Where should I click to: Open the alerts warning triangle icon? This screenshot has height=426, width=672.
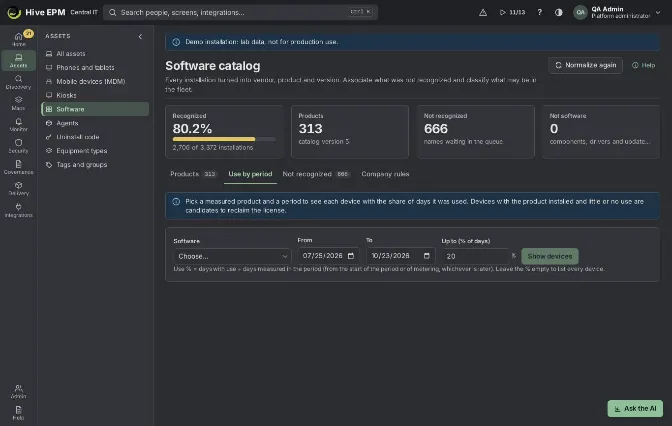(483, 12)
